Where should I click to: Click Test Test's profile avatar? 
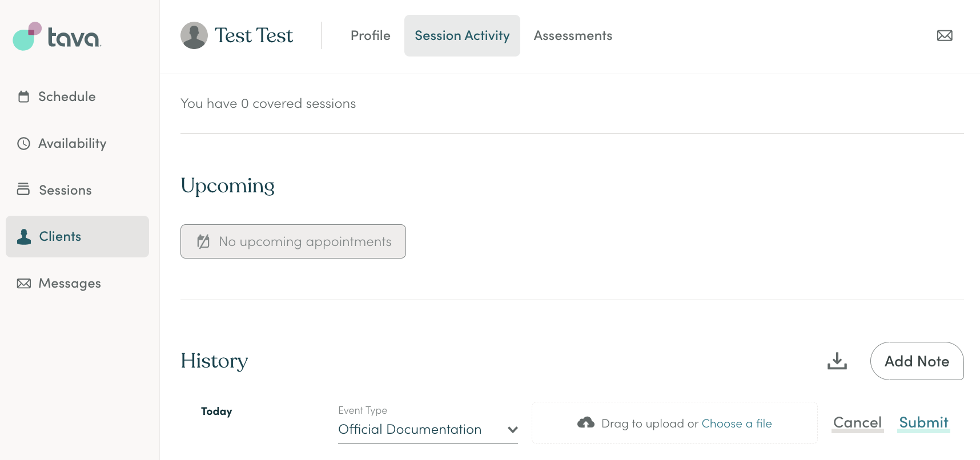pyautogui.click(x=194, y=35)
